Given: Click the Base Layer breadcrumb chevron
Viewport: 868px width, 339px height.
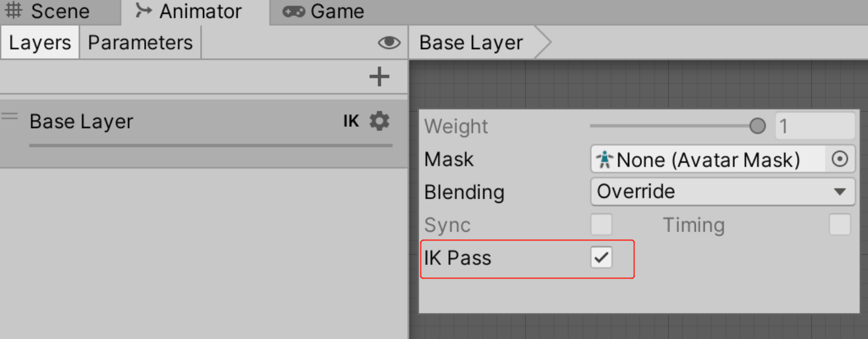Looking at the screenshot, I should point(546,42).
